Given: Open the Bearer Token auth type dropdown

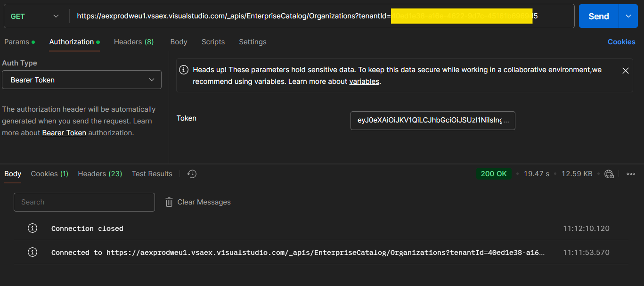Looking at the screenshot, I should (x=82, y=80).
